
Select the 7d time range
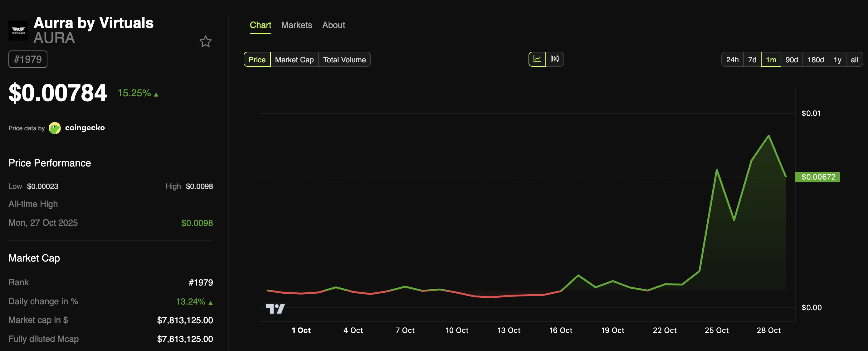[752, 59]
